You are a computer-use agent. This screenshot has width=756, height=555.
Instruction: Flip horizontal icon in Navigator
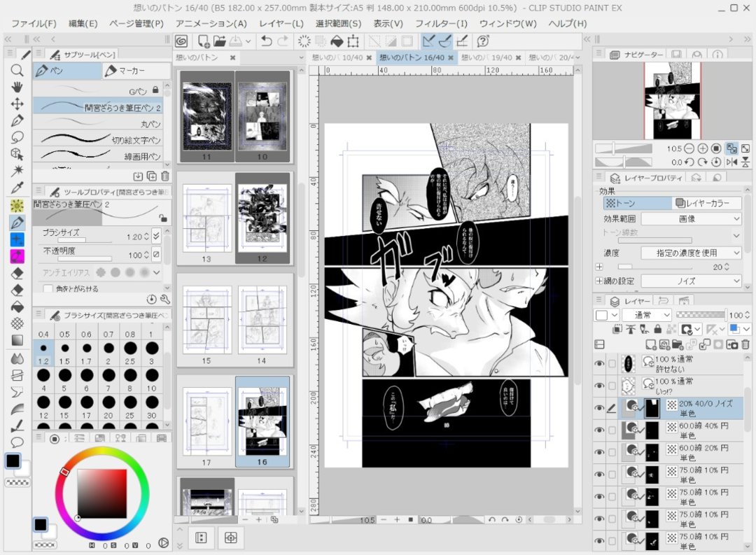tap(731, 162)
